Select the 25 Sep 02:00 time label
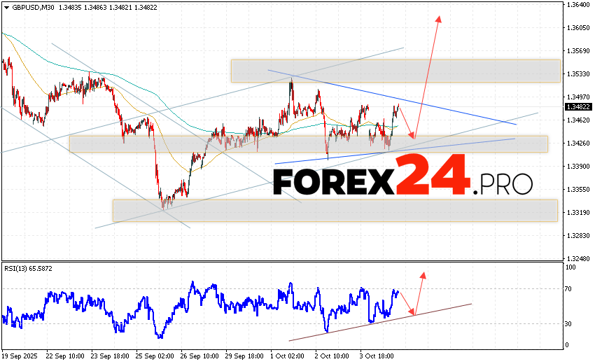Image resolution: width=595 pixels, height=364 pixels. [x=154, y=355]
